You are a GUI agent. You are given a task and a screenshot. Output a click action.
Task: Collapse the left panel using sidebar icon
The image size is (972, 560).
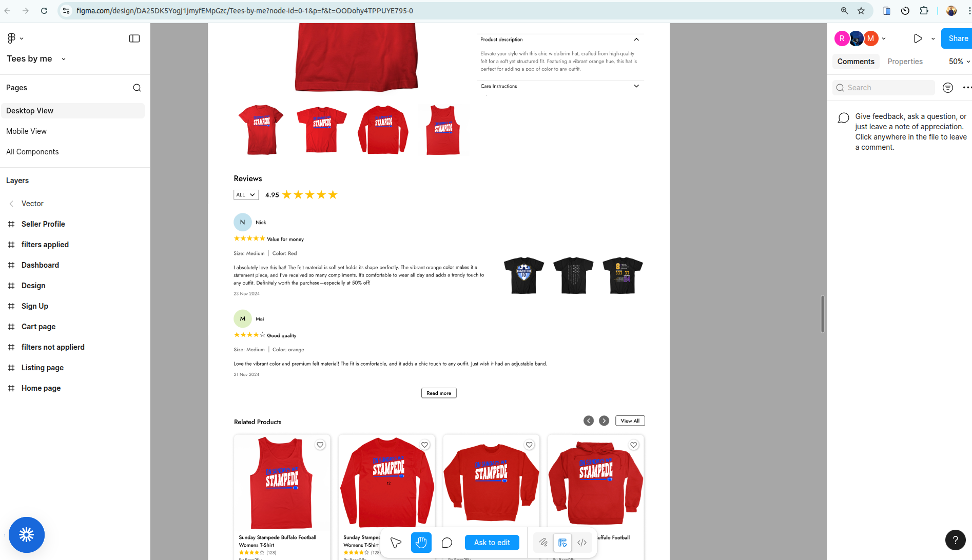(134, 38)
